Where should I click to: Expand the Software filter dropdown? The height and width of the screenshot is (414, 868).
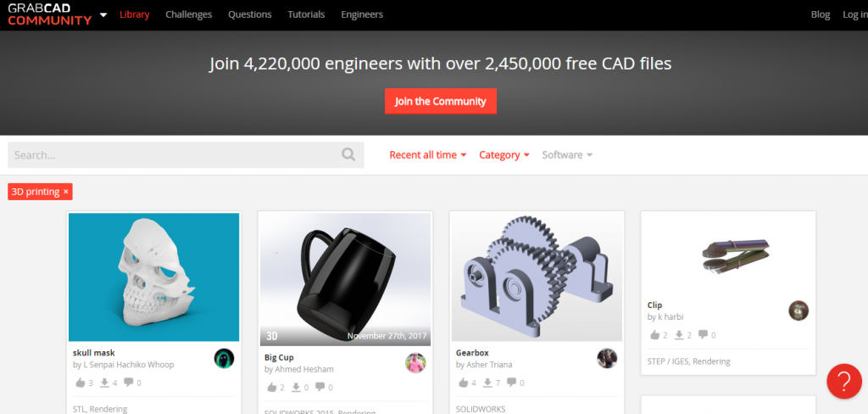pyautogui.click(x=567, y=154)
